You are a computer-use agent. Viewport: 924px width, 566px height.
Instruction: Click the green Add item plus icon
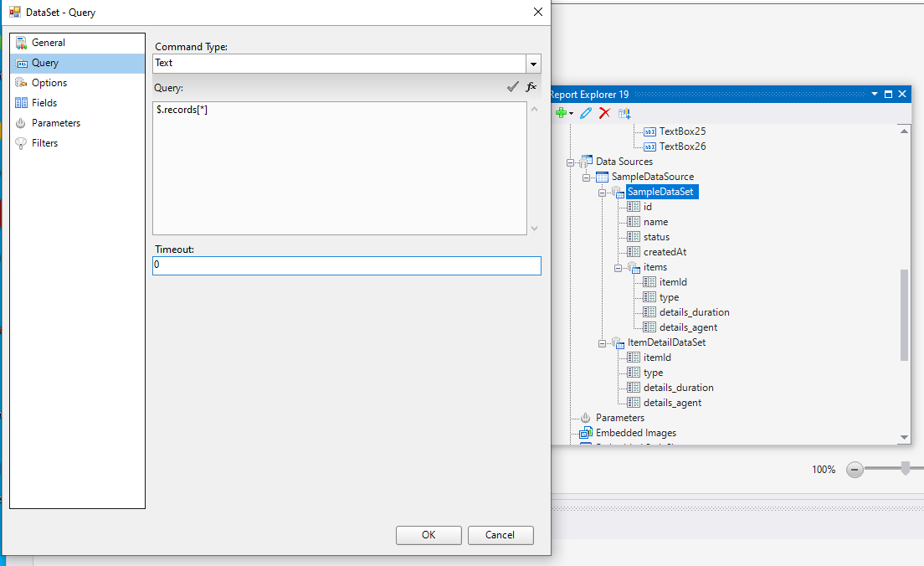pyautogui.click(x=561, y=113)
